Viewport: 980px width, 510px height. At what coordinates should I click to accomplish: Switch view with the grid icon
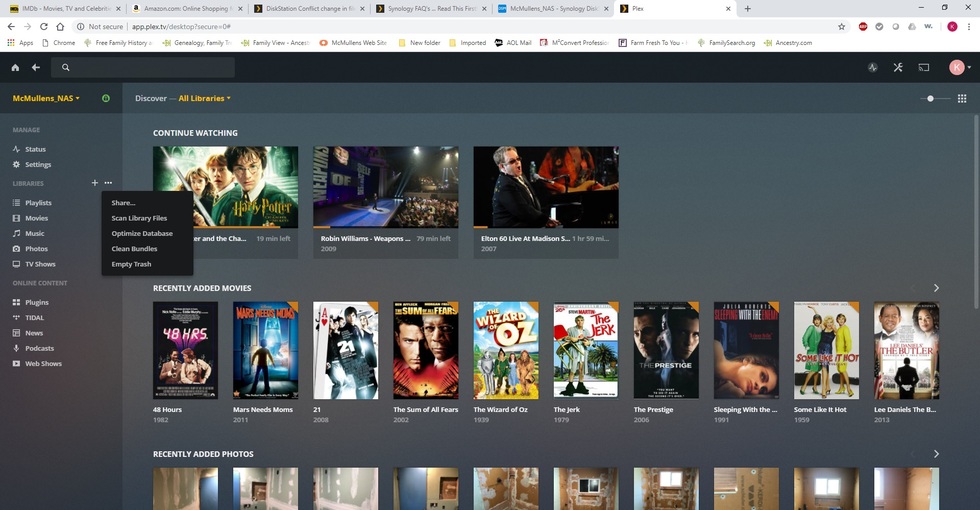962,98
